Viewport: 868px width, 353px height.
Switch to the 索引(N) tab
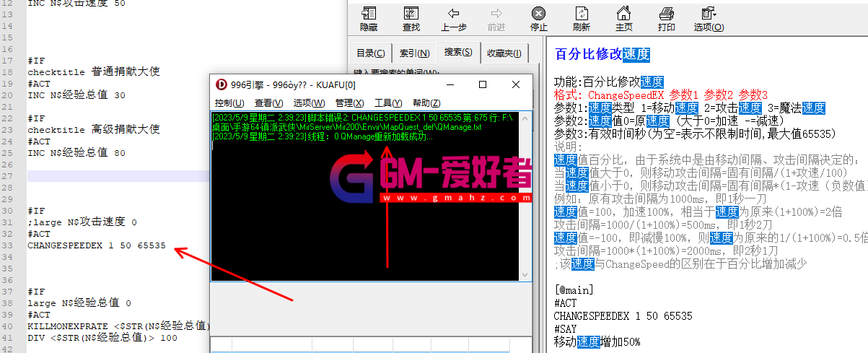coord(414,53)
